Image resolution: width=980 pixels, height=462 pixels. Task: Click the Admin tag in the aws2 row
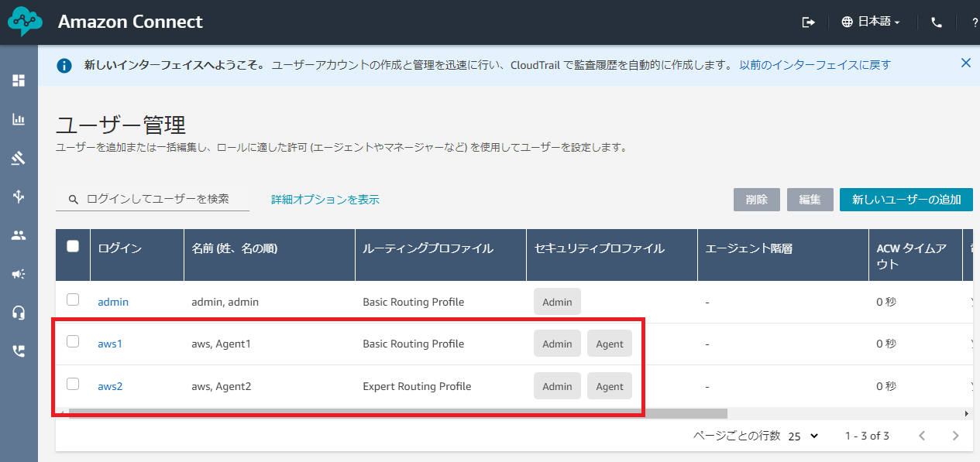(557, 386)
